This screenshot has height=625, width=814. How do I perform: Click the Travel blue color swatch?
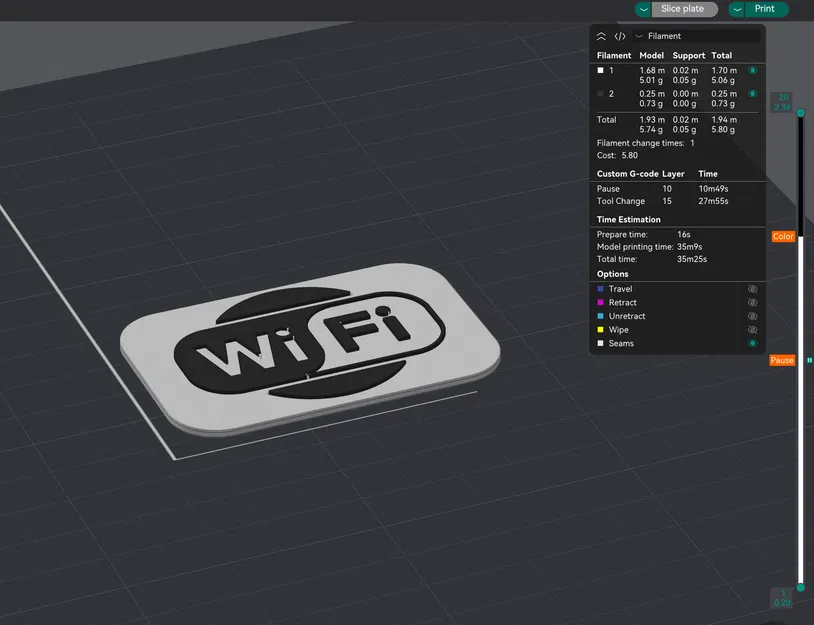coord(601,289)
